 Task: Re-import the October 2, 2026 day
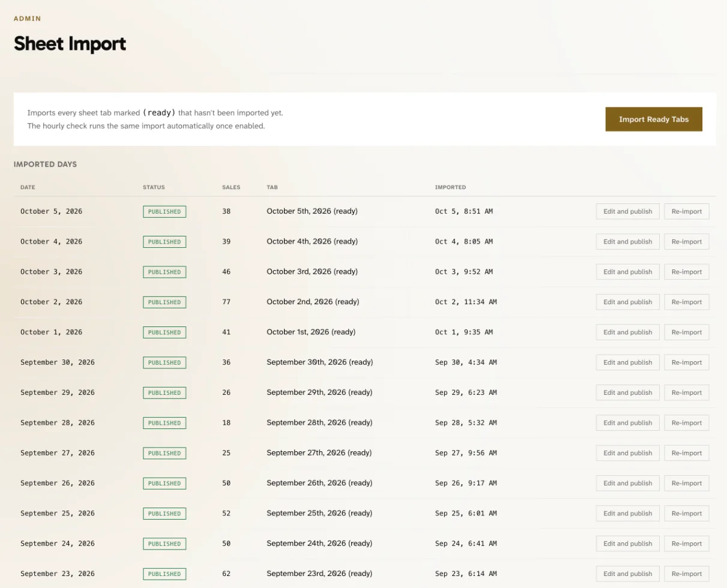686,302
